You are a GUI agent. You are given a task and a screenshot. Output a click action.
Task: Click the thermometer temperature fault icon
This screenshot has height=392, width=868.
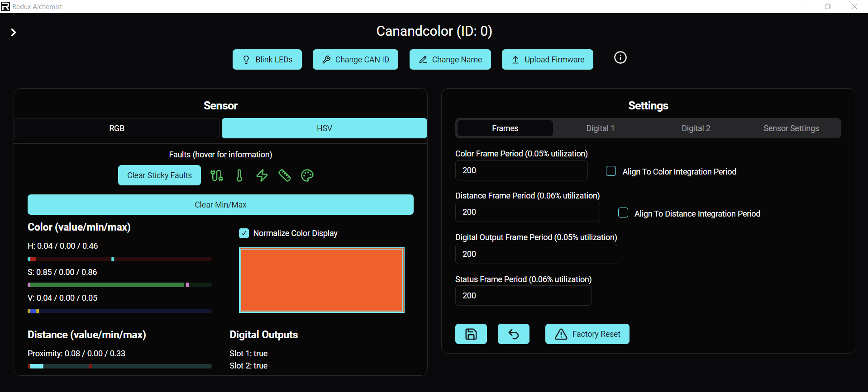click(239, 175)
